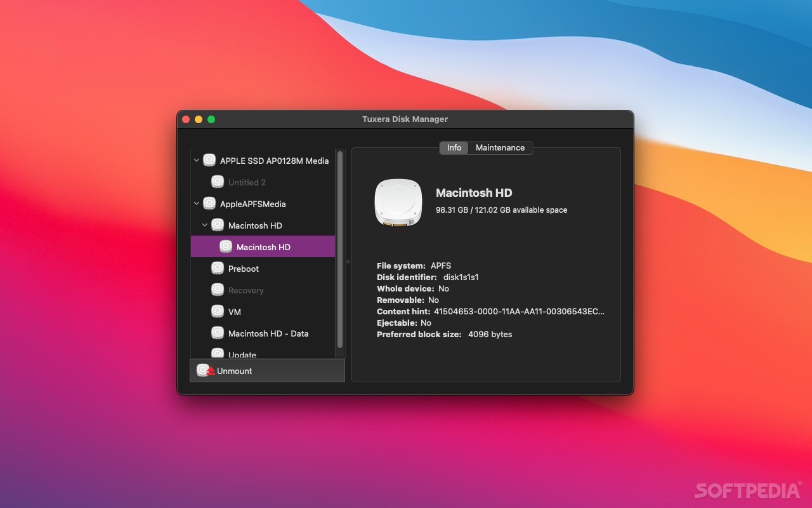The height and width of the screenshot is (508, 812).
Task: Click the Update volume icon
Action: [218, 353]
